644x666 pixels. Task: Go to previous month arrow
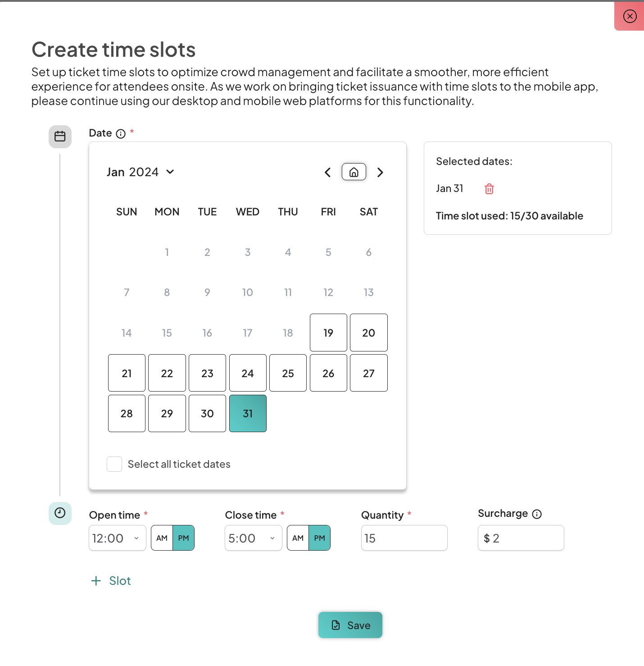[x=328, y=172]
